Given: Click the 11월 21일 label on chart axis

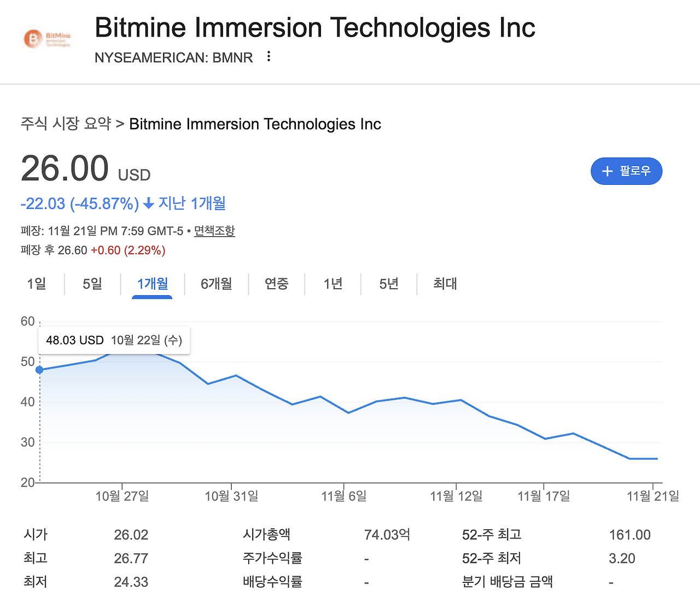Looking at the screenshot, I should coord(653,496).
